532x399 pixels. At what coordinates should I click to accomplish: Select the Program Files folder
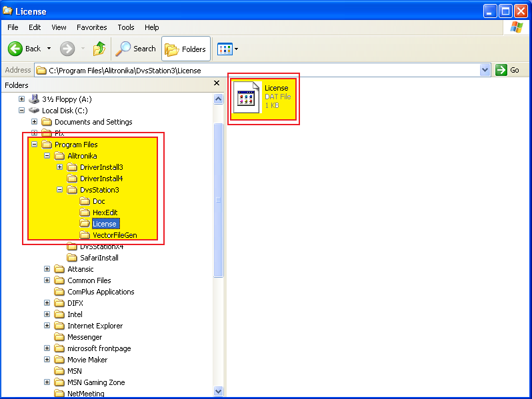[69, 145]
